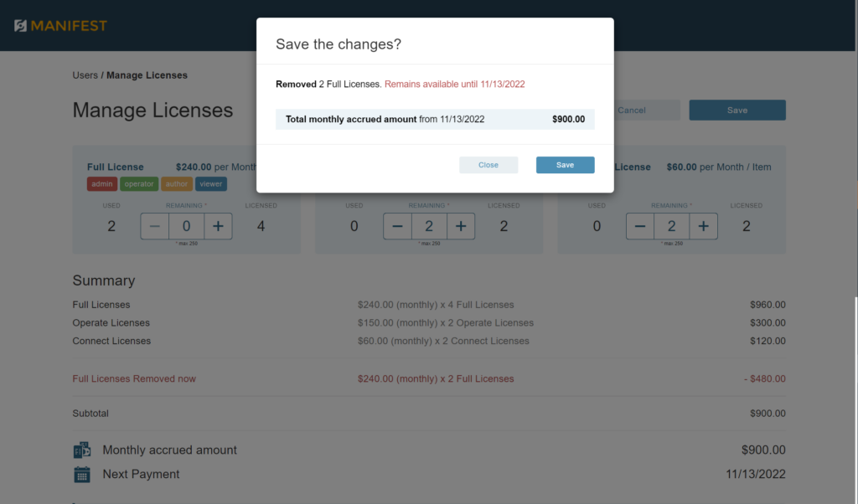Screen dimensions: 858x504
Task: Confirm changes with the dialog Save button
Action: pos(566,165)
